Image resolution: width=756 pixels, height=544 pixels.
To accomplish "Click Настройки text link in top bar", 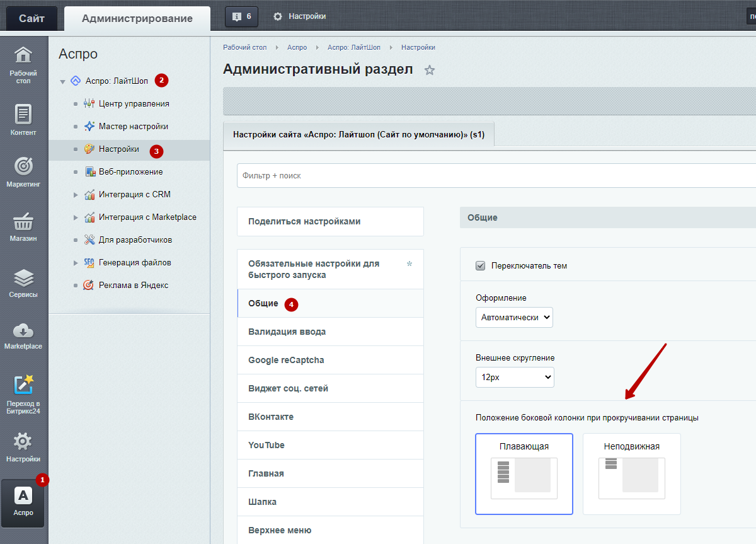I will tap(307, 16).
